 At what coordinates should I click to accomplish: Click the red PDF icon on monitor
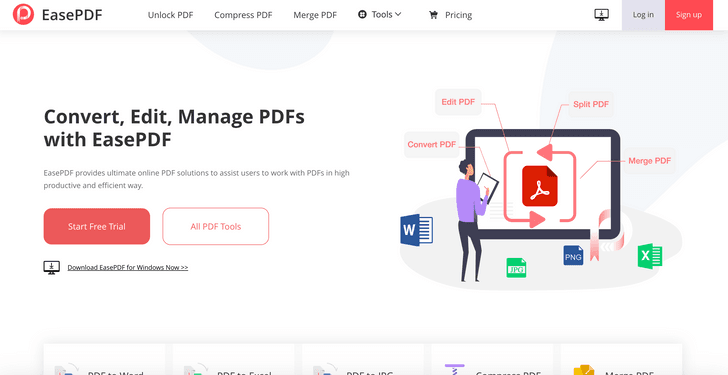(540, 186)
